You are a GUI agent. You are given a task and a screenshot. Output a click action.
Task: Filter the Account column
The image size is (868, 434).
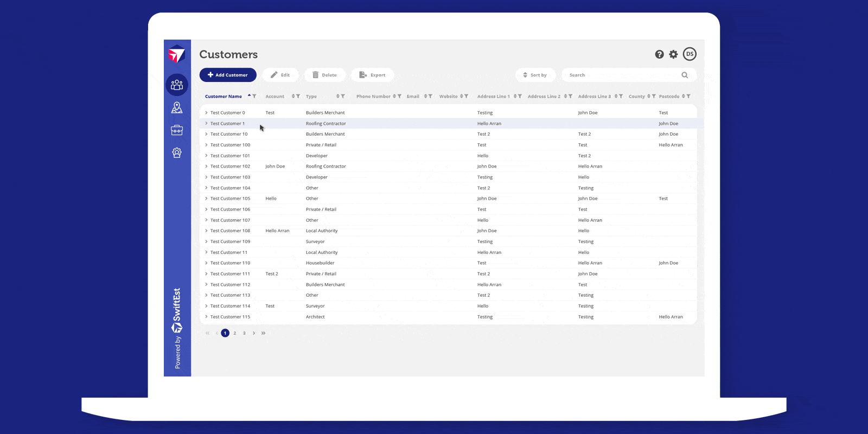pyautogui.click(x=298, y=96)
